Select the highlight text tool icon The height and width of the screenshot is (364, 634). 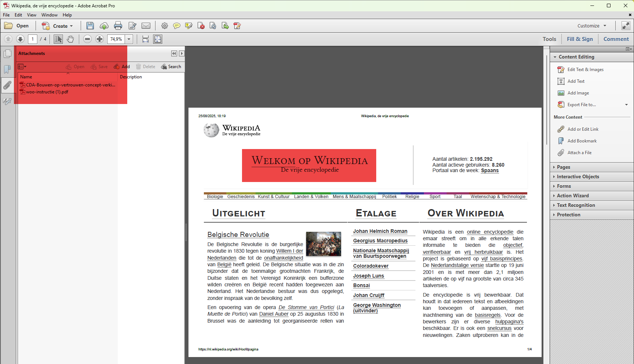189,26
